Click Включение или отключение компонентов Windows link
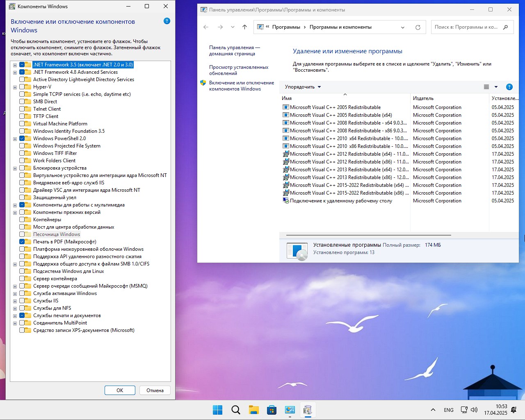 point(242,86)
